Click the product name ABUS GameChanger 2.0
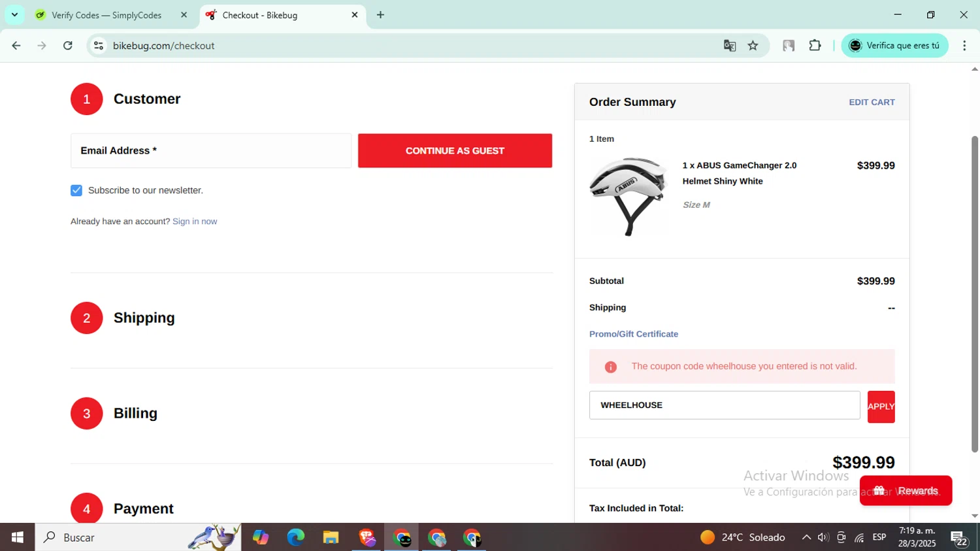This screenshot has height=551, width=980. (x=740, y=173)
